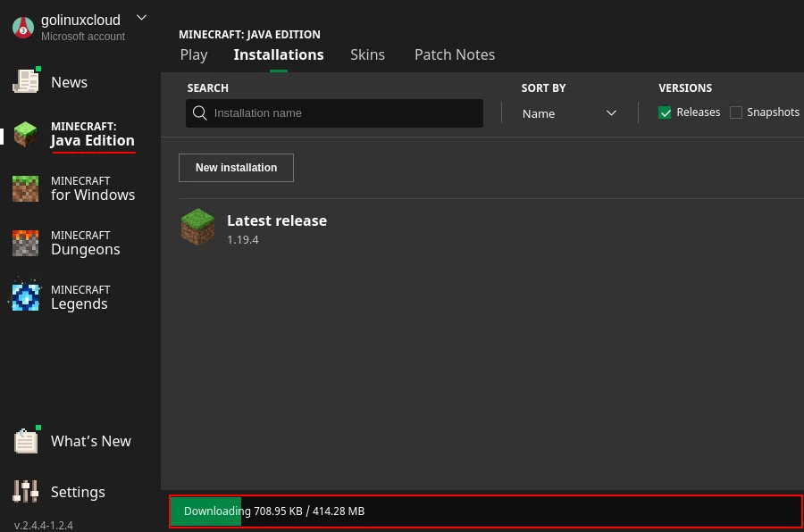
Task: Select the Latest release 1.19.4 installation
Action: point(277,229)
